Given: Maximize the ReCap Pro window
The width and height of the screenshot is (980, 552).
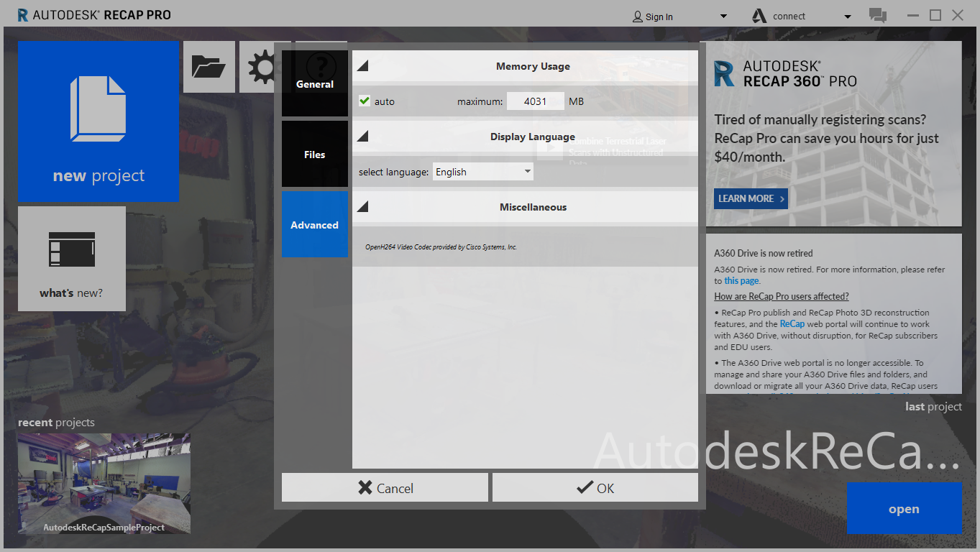Looking at the screenshot, I should pos(935,15).
